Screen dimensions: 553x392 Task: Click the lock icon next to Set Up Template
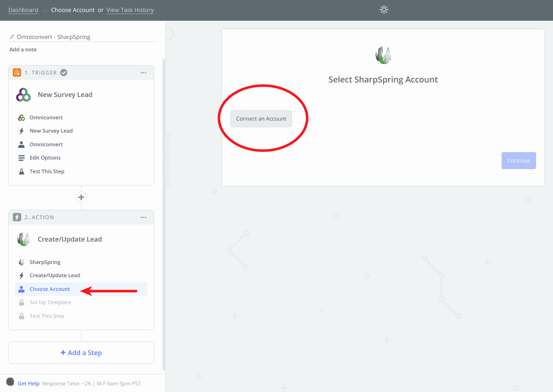tap(22, 302)
